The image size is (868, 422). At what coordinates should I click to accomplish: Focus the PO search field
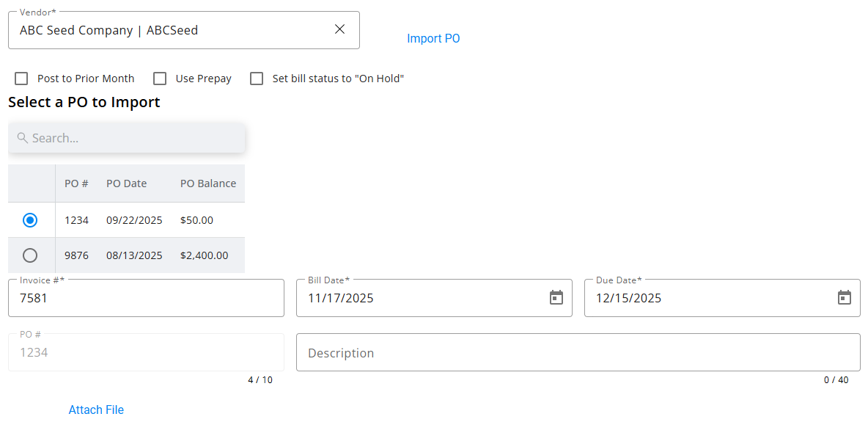pos(136,138)
